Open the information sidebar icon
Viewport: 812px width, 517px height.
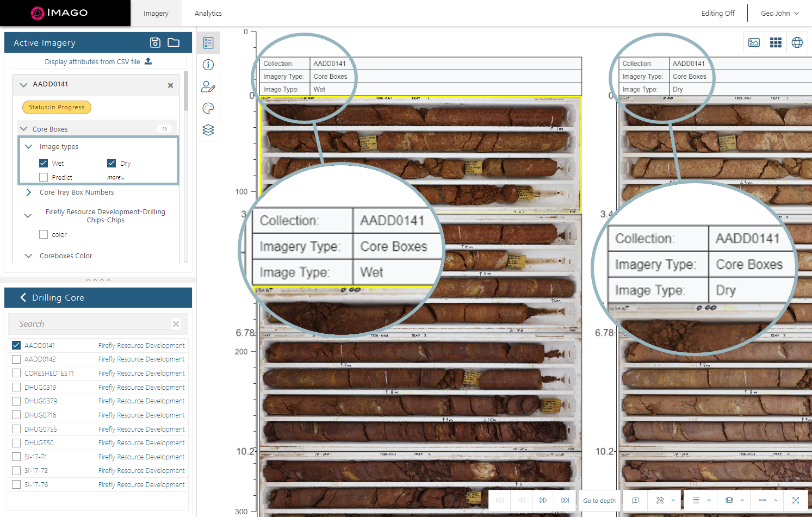tap(208, 65)
